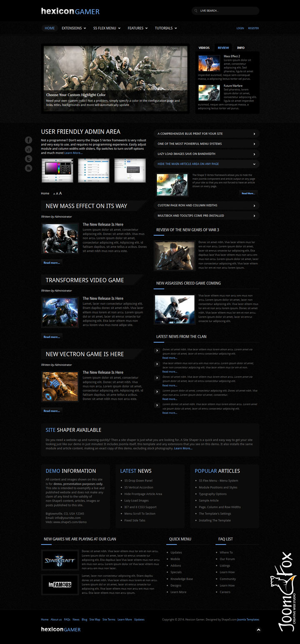Click the Transformers Video Game article title
The image size is (300, 644).
pyautogui.click(x=85, y=280)
